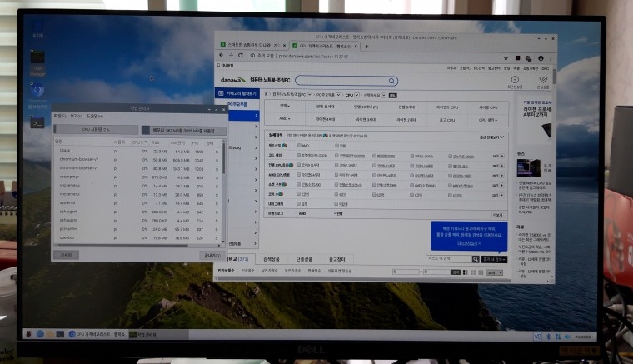
Task: Select the 중고장터 tab
Action: 336,259
